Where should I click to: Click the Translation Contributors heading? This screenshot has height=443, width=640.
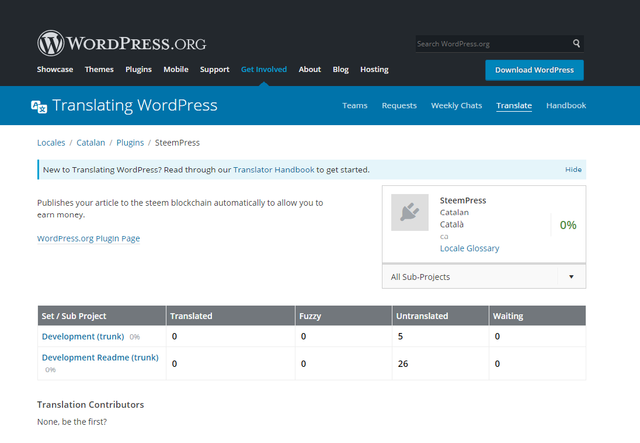[x=91, y=405]
